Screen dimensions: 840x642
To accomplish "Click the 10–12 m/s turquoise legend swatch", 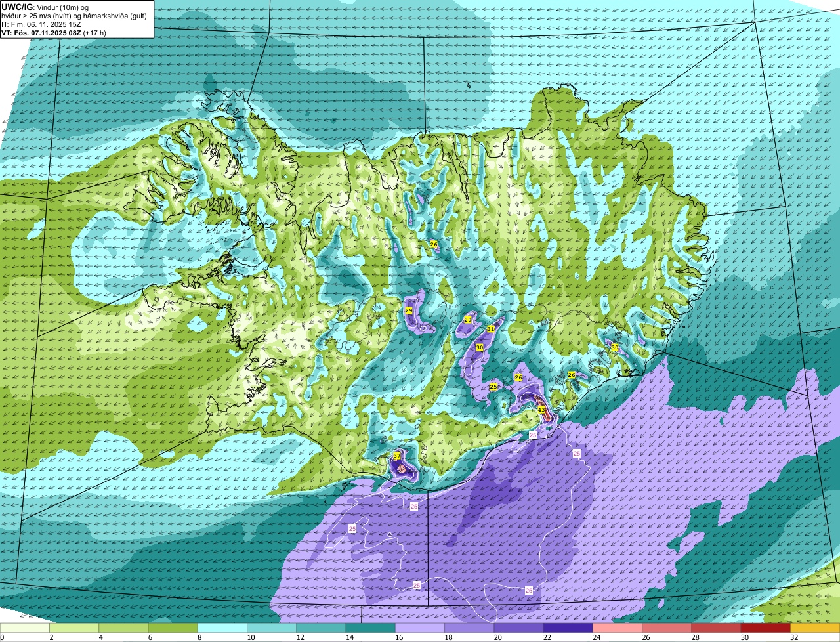I will tap(272, 628).
